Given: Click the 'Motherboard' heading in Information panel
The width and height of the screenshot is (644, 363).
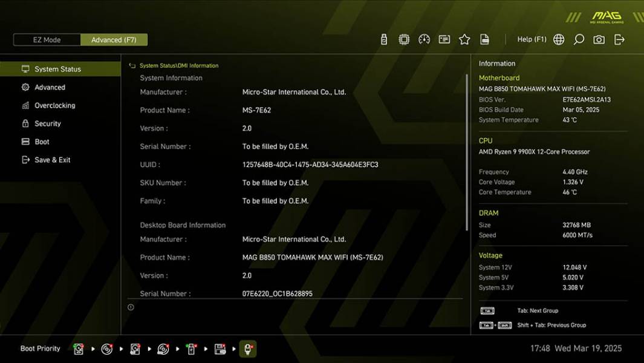Looking at the screenshot, I should click(499, 77).
